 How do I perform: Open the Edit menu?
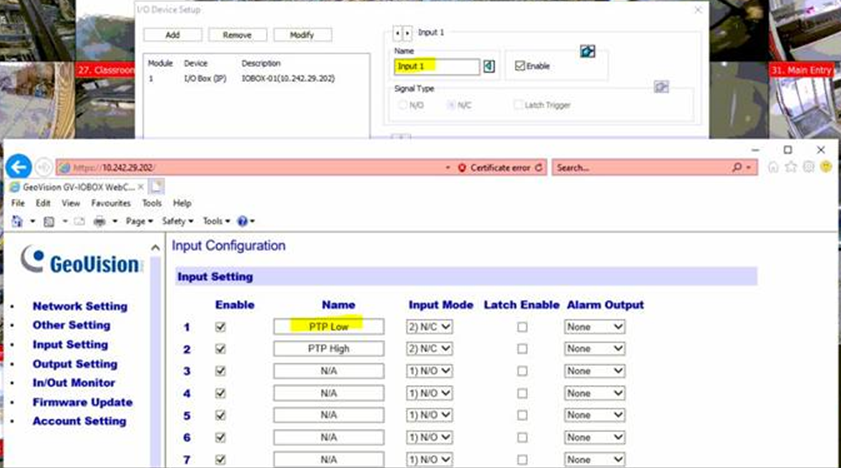[x=43, y=203]
